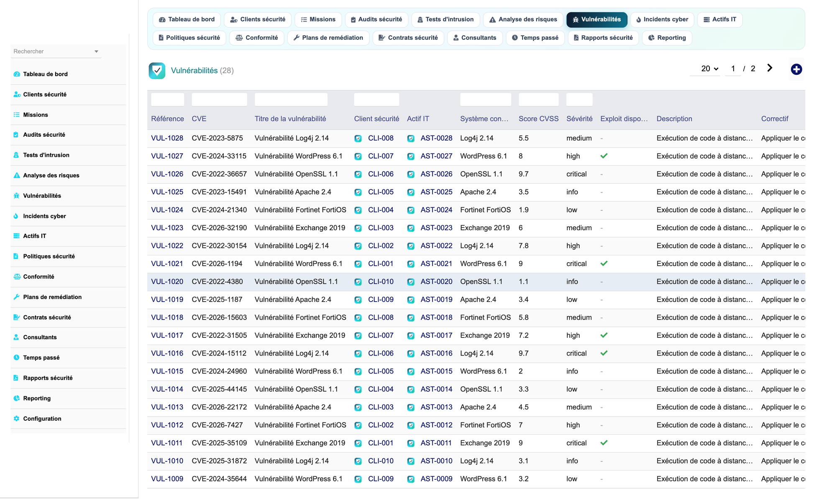Click the Consultants person icon in sidebar
The width and height of the screenshot is (814, 504).
(16, 337)
